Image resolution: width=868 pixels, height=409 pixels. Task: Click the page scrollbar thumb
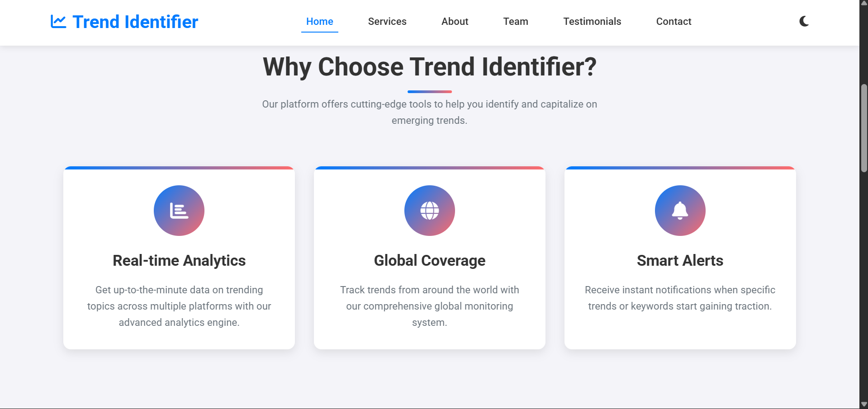(864, 128)
